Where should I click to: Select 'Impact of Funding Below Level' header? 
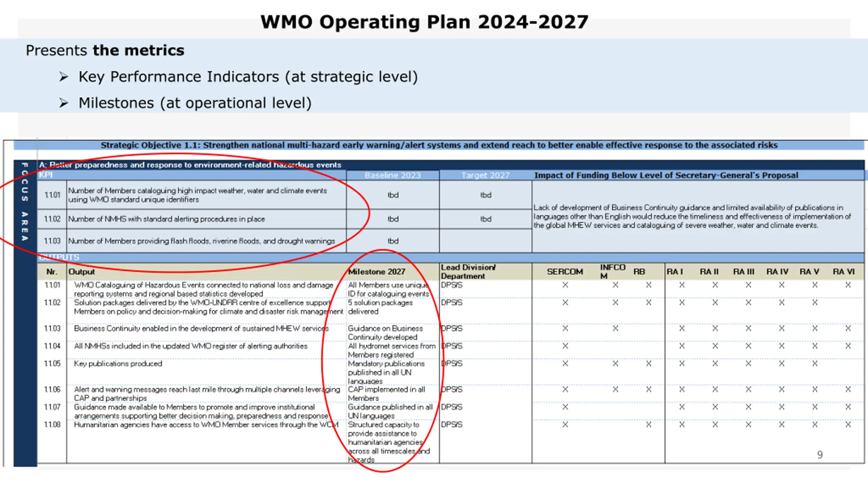tap(666, 175)
